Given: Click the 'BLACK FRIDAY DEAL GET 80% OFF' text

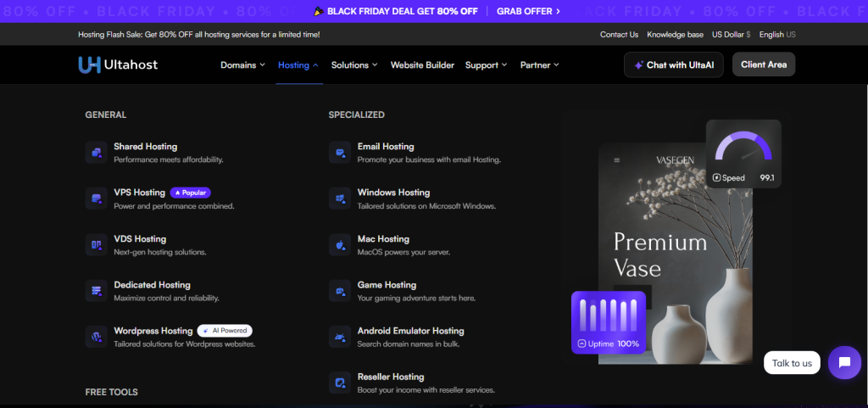Looking at the screenshot, I should (403, 11).
